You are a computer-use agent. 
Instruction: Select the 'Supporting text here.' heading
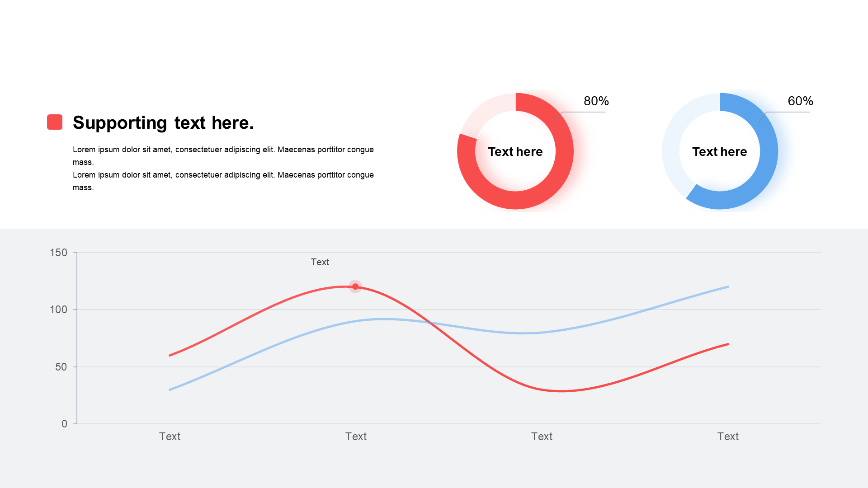click(x=163, y=123)
